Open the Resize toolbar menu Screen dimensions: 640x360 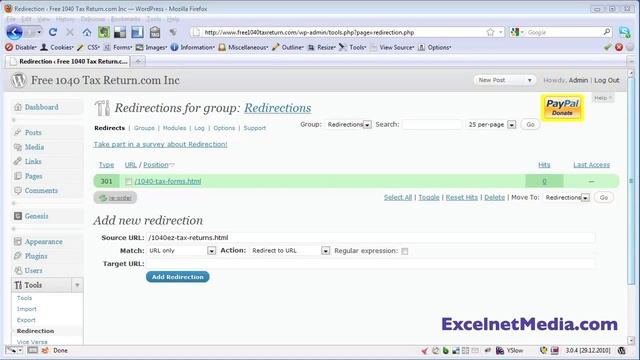point(321,47)
